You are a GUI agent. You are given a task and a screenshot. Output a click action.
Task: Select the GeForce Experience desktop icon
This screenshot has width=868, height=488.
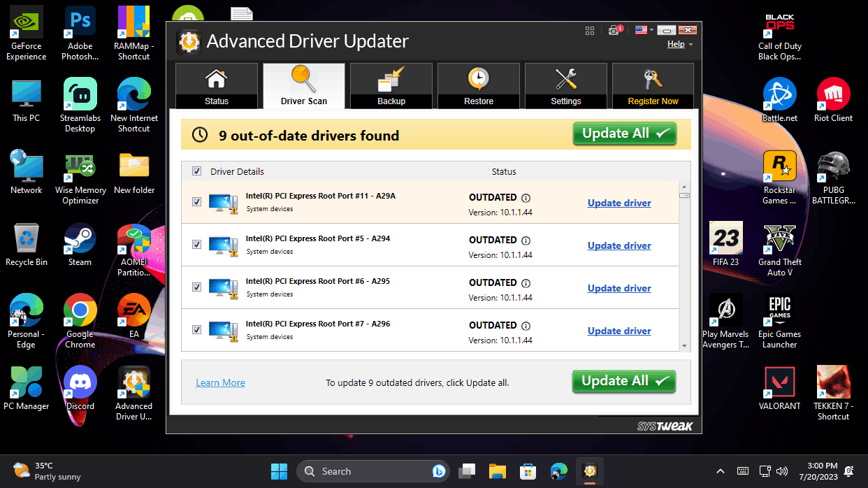(x=27, y=34)
